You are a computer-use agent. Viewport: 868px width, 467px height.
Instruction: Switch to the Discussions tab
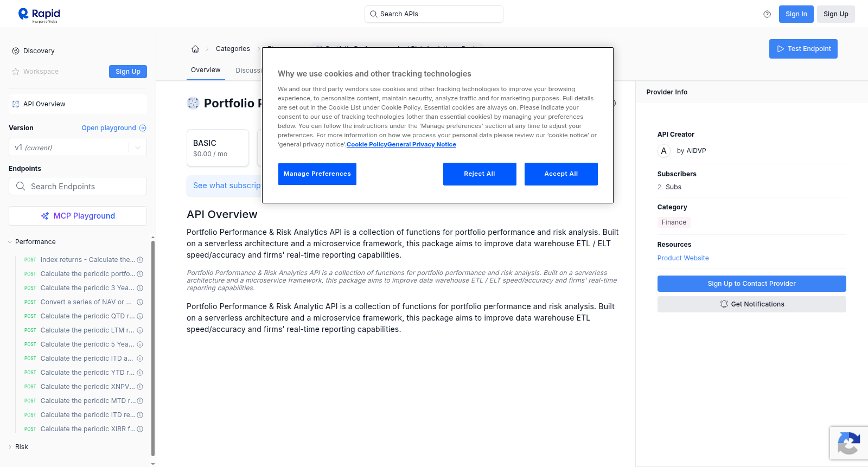coord(248,71)
